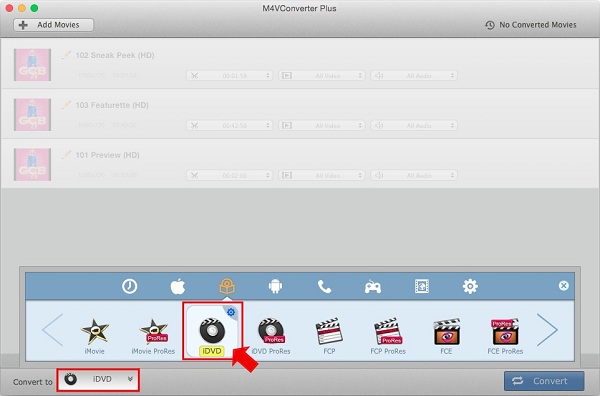Screen dimensions: 600x396
Task: Open the No Converted Movies history
Action: pyautogui.click(x=531, y=25)
